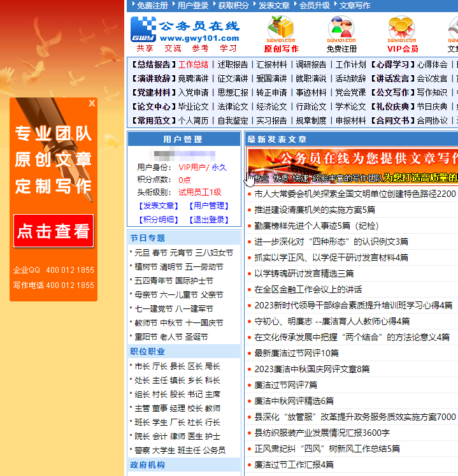Open the 校长 position link
This screenshot has height=476, width=458.
tap(195, 408)
